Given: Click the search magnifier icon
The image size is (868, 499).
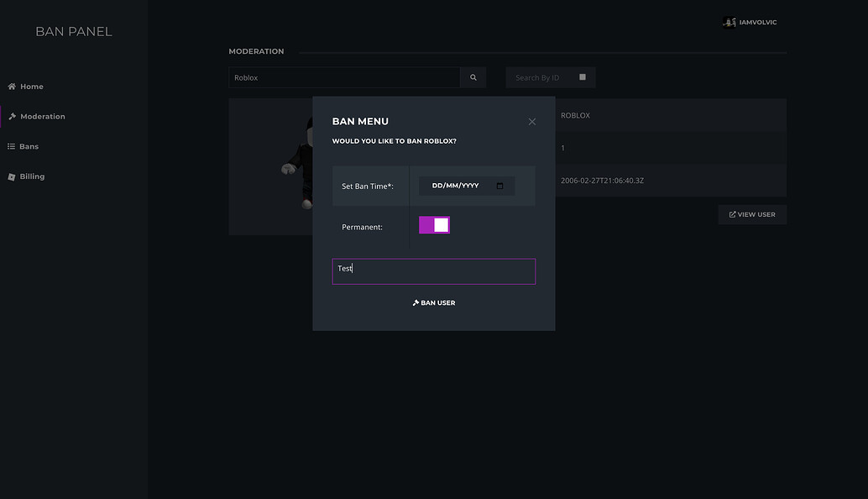Looking at the screenshot, I should coord(472,76).
